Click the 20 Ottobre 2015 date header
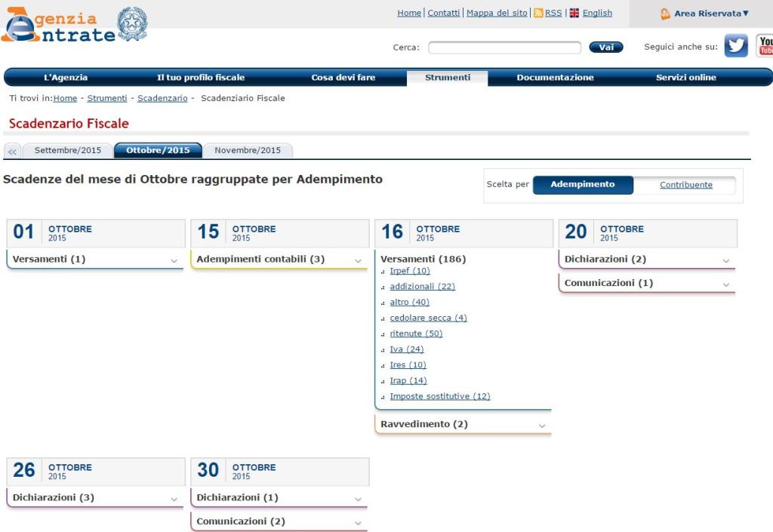 [648, 233]
